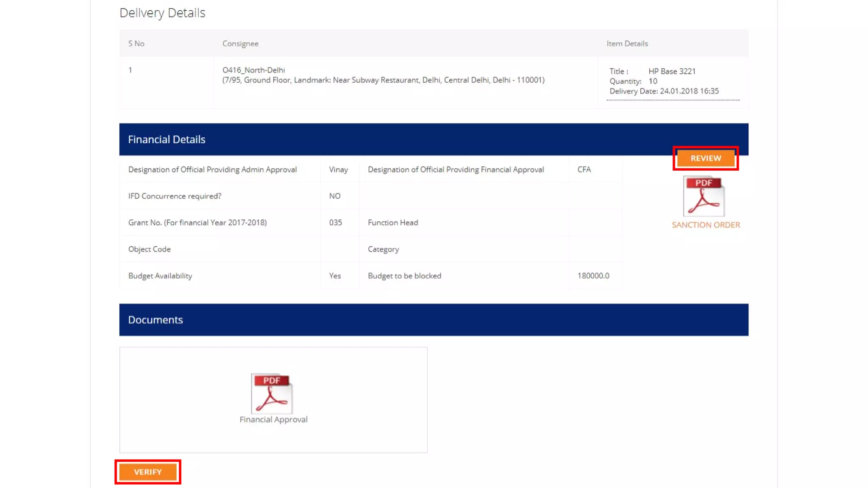Image resolution: width=868 pixels, height=488 pixels.
Task: Click the Delivery Details heading
Action: click(162, 13)
